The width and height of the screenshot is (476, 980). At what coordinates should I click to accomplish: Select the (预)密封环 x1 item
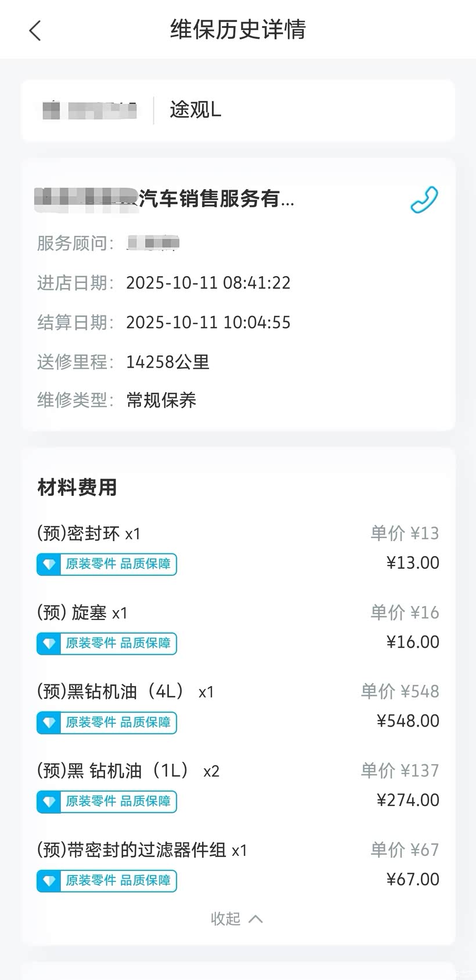coord(89,533)
